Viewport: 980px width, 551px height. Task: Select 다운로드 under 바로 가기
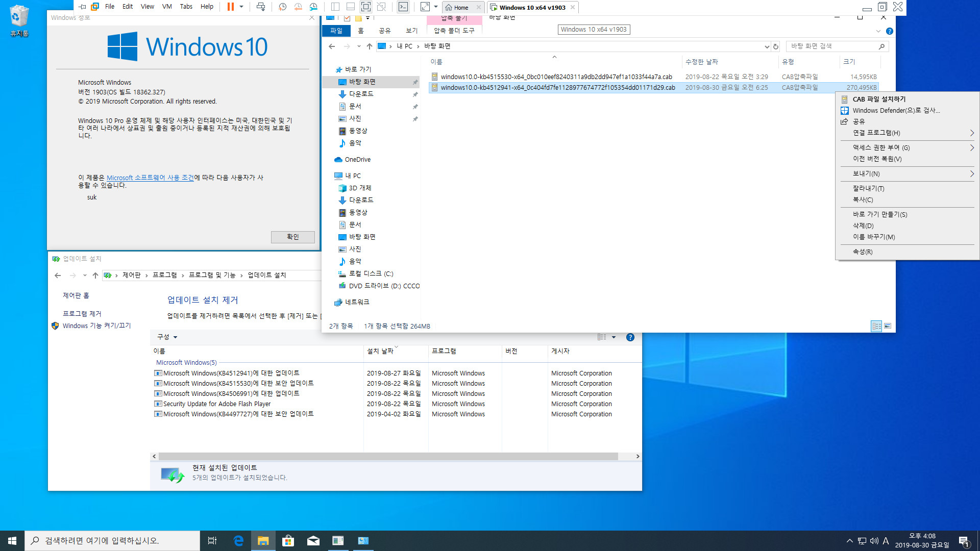click(x=361, y=94)
